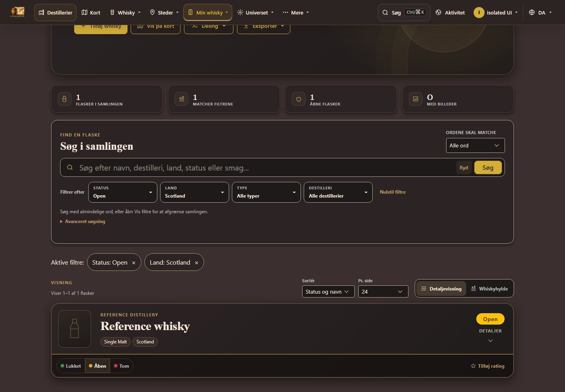The image size is (565, 392).
Task: Click the image icon beside Med billeder
Action: point(416,99)
